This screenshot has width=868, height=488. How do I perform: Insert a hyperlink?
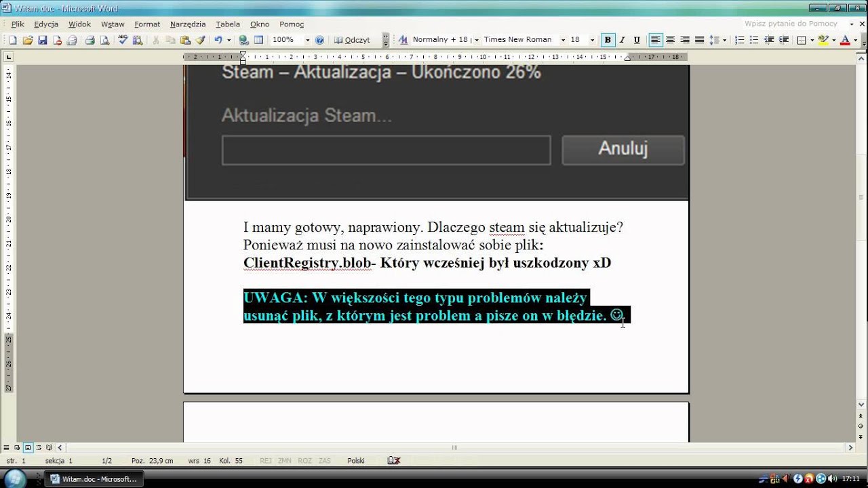coord(244,40)
